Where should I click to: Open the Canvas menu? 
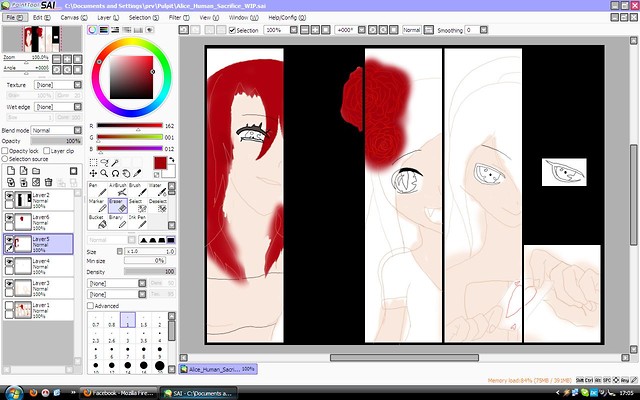(74, 18)
